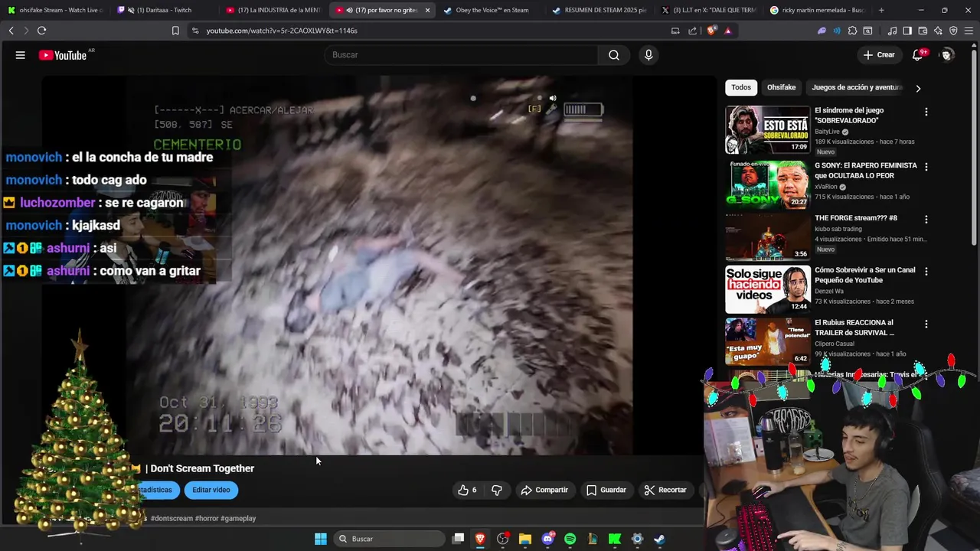980x551 pixels.
Task: Click the Windows taskbar Buscar box
Action: pos(389,539)
